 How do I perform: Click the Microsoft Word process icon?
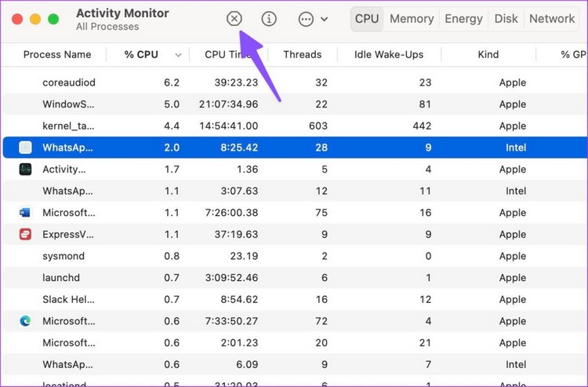click(x=25, y=213)
